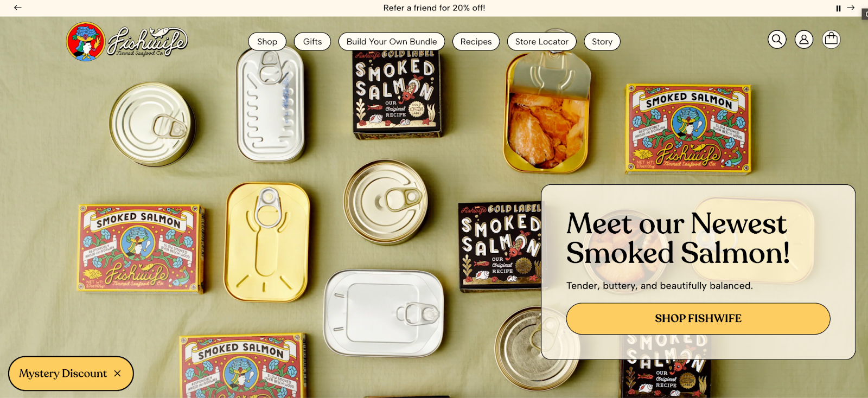
Task: Select Build Your Own Bundle
Action: pos(392,41)
